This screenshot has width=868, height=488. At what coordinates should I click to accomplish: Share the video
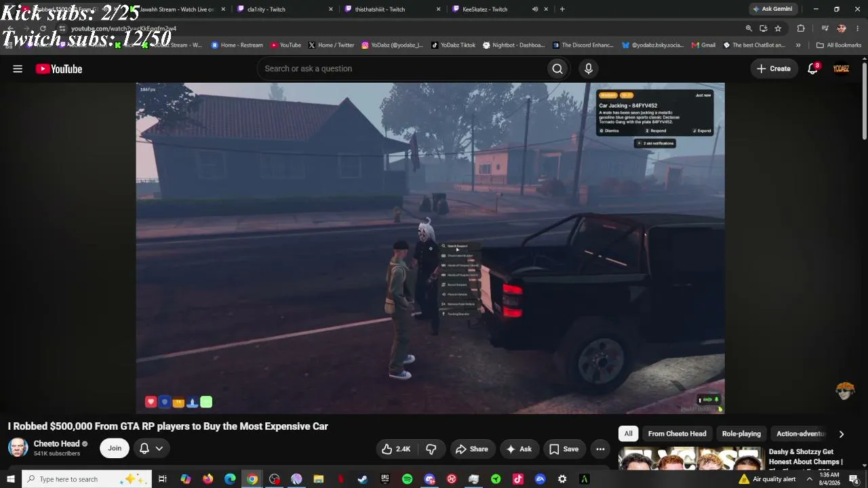point(471,449)
